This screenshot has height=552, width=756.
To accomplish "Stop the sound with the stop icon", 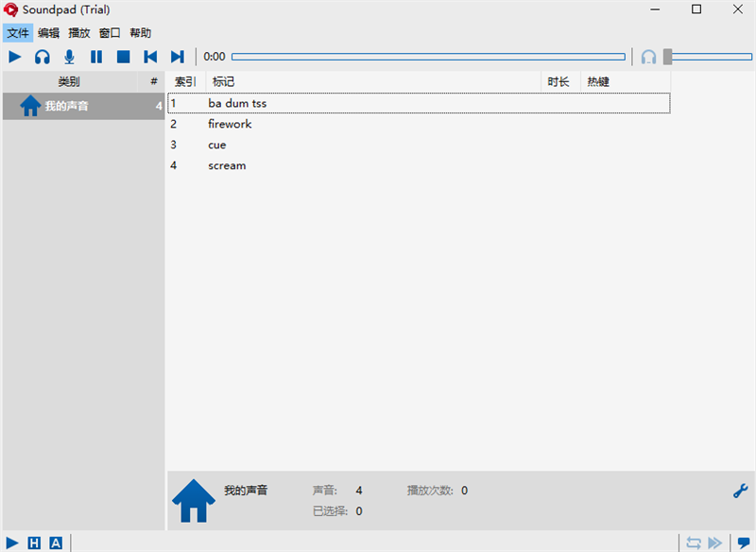I will pos(123,57).
